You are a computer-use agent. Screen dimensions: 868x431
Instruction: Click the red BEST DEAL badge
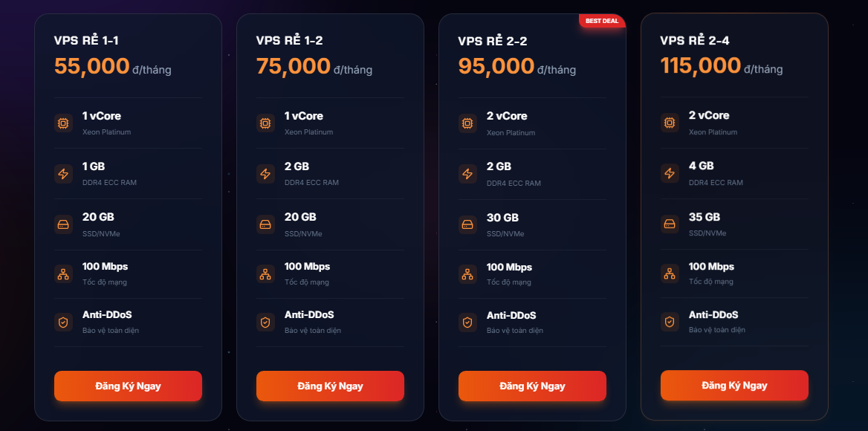pos(602,21)
